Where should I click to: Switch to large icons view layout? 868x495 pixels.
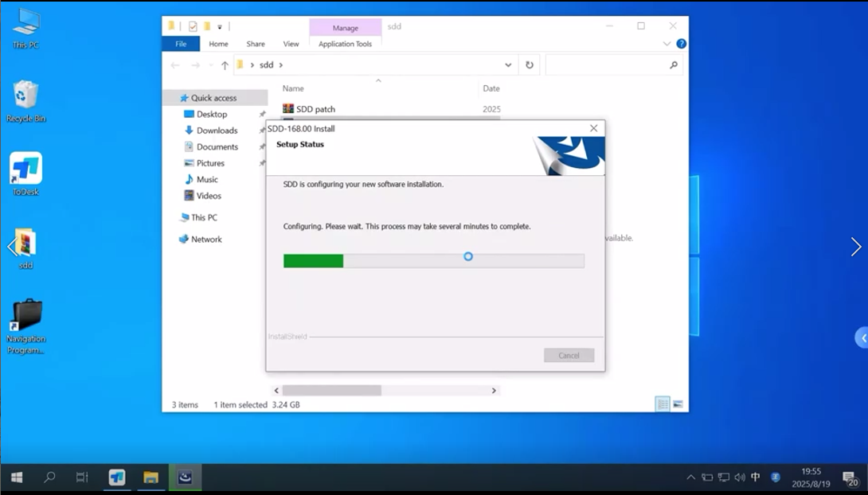(678, 404)
